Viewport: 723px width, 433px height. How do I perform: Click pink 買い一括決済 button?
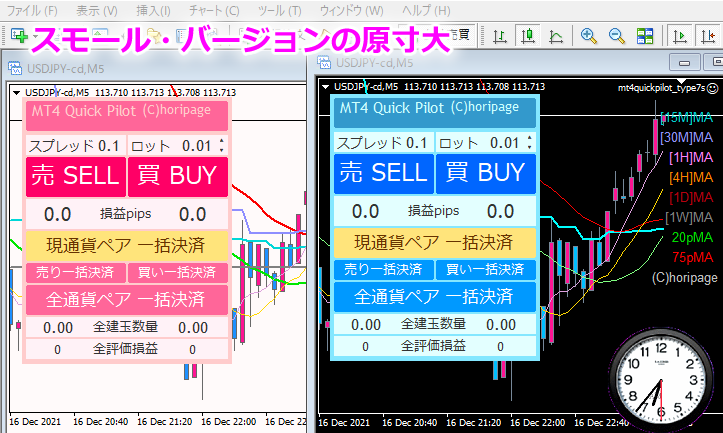(178, 273)
